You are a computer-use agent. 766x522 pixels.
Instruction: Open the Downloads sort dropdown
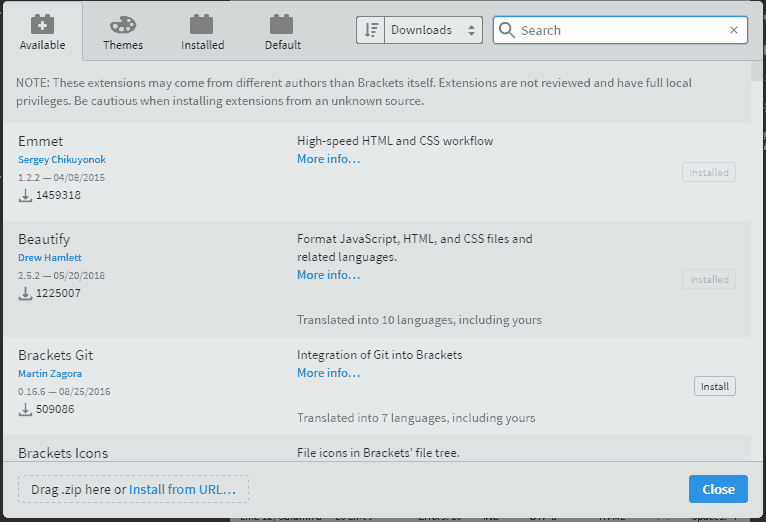433,30
